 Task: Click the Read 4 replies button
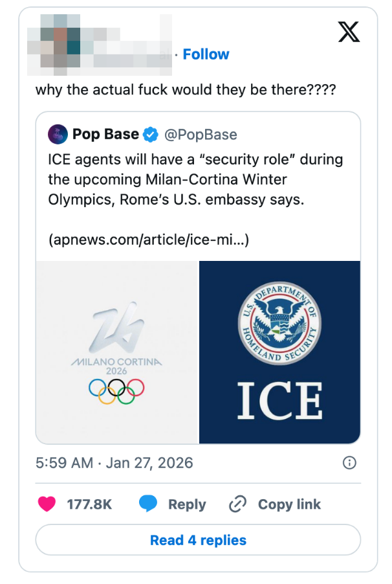[196, 539]
